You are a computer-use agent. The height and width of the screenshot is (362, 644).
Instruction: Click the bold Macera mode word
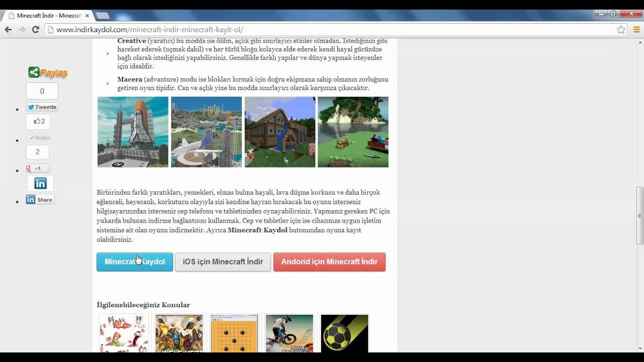130,79
